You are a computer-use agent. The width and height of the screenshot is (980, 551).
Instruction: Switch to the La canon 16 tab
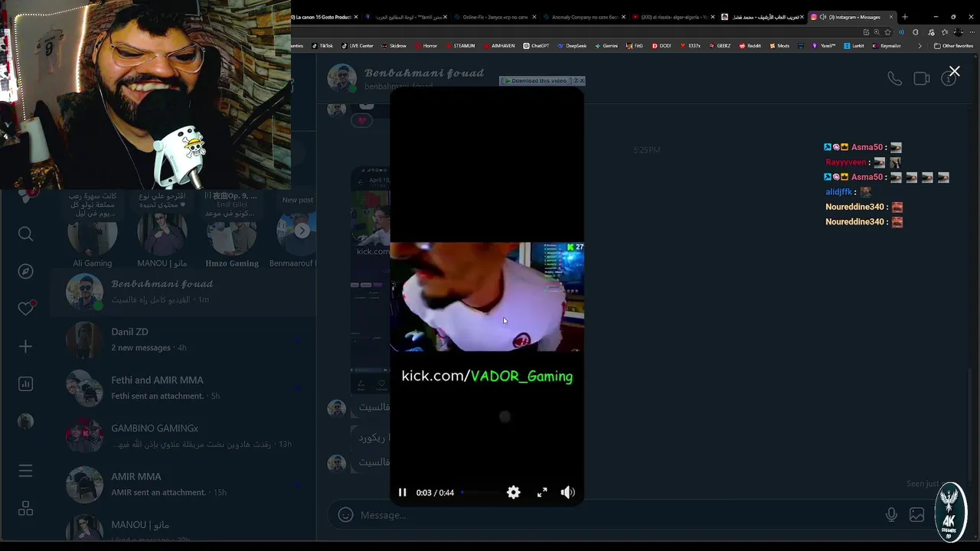point(320,17)
